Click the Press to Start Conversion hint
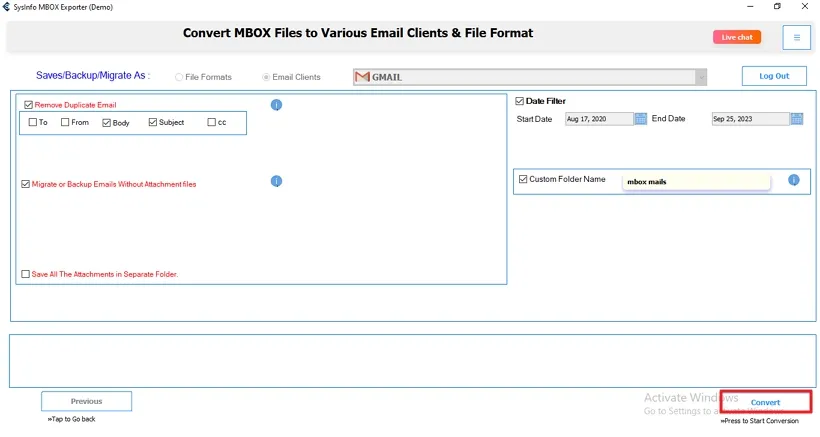 pyautogui.click(x=759, y=421)
